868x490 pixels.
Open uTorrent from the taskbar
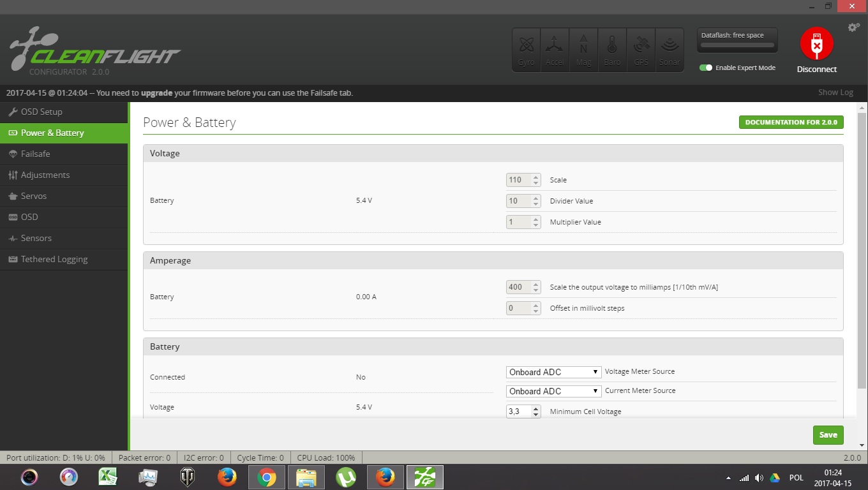point(346,477)
